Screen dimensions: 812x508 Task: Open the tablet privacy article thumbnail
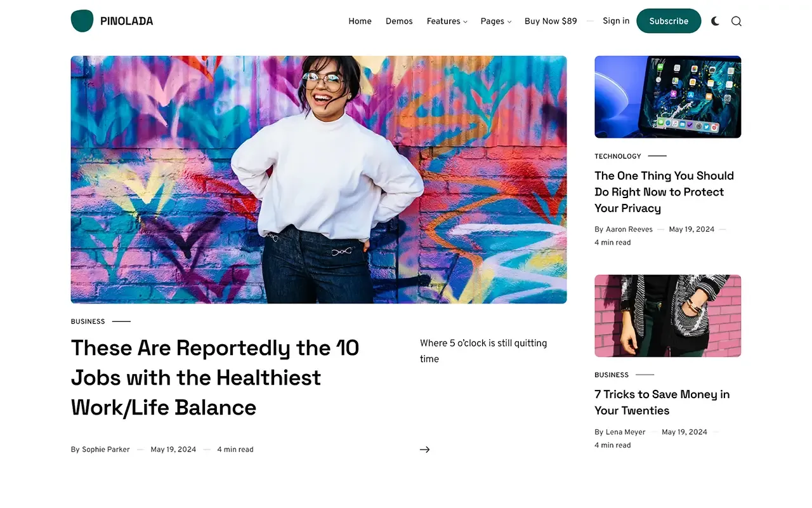coord(667,97)
